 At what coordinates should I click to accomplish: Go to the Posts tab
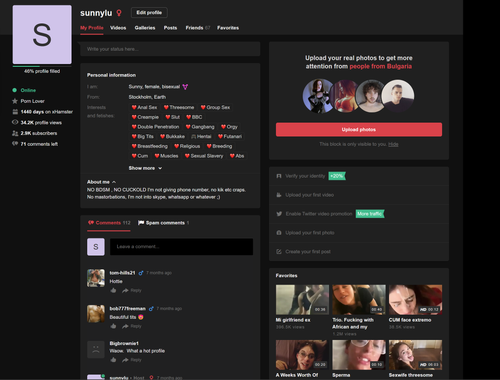point(170,28)
